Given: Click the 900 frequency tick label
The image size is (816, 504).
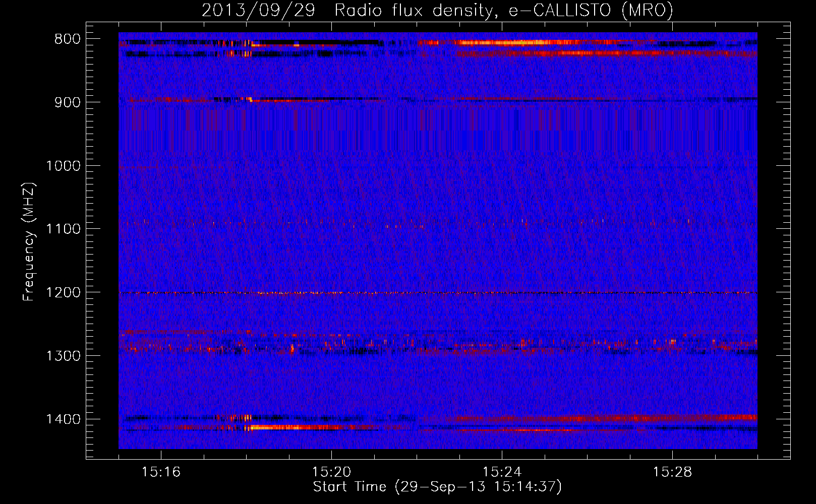Looking at the screenshot, I should (67, 102).
